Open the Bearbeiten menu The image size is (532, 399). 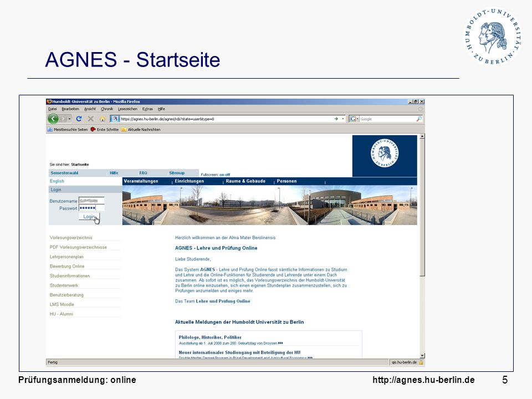tap(70, 109)
